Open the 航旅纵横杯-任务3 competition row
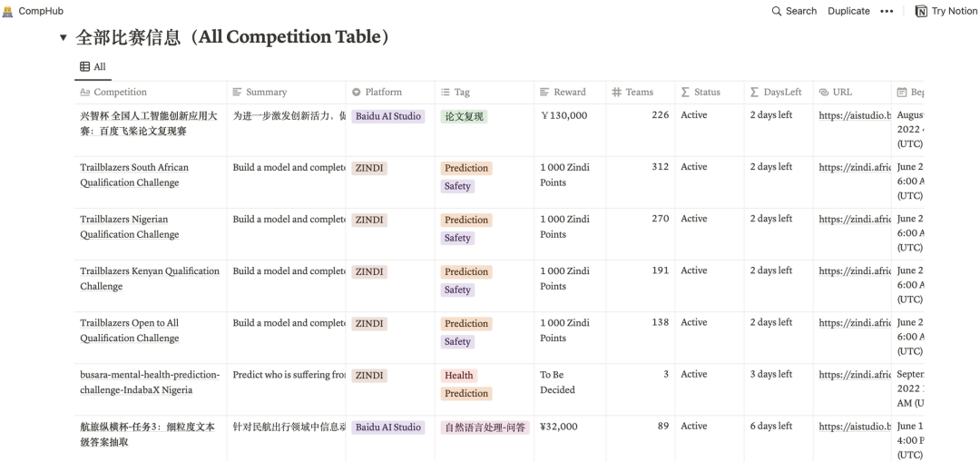This screenshot has height=462, width=980. [x=148, y=435]
